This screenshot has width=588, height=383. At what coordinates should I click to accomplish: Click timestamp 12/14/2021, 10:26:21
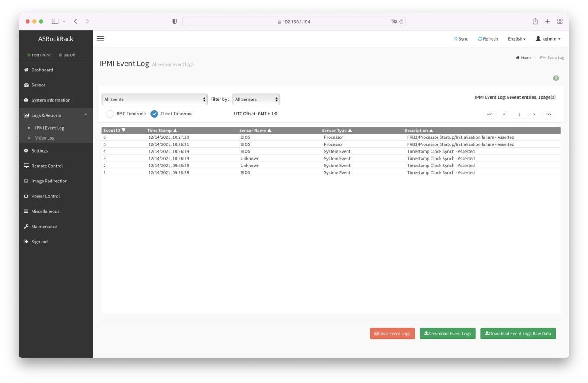[169, 144]
